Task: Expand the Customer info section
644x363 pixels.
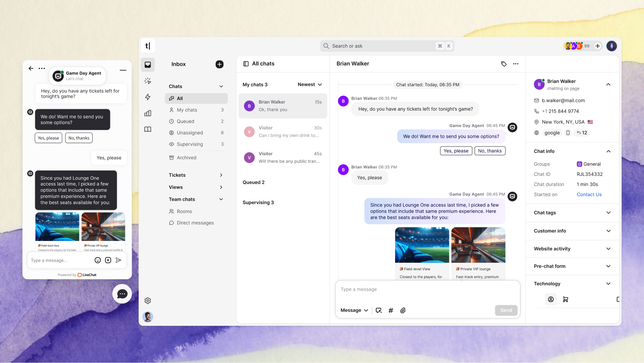Action: click(572, 231)
